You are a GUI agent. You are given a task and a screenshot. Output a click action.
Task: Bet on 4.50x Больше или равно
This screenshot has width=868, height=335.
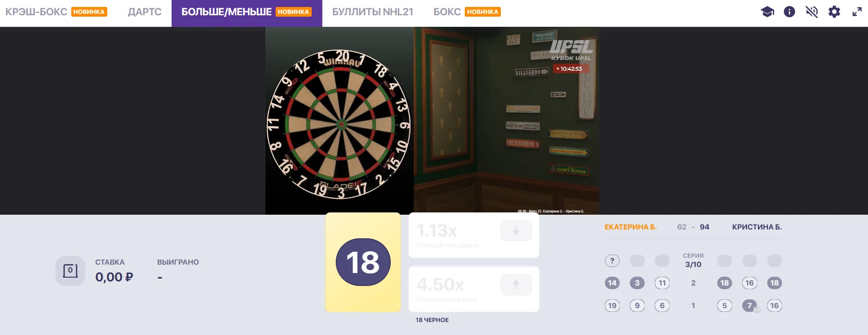coord(474,289)
